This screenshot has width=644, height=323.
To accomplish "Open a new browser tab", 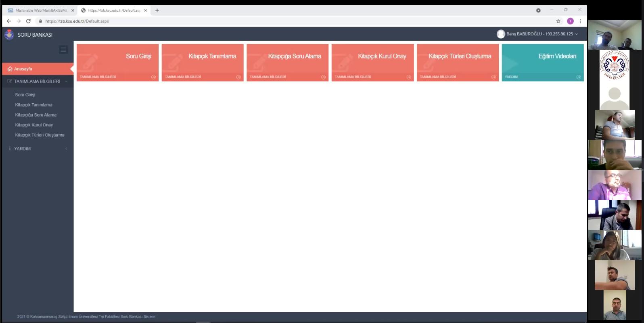I will pyautogui.click(x=157, y=10).
